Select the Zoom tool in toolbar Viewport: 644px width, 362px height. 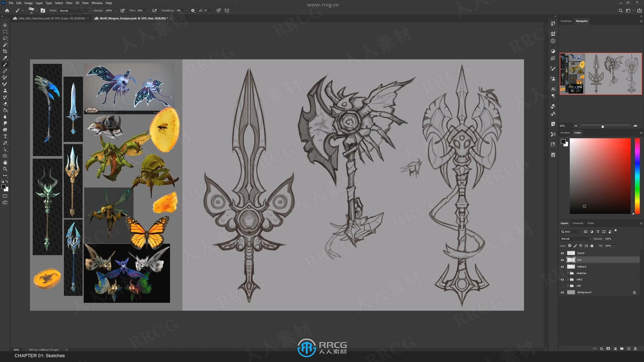pyautogui.click(x=5, y=169)
